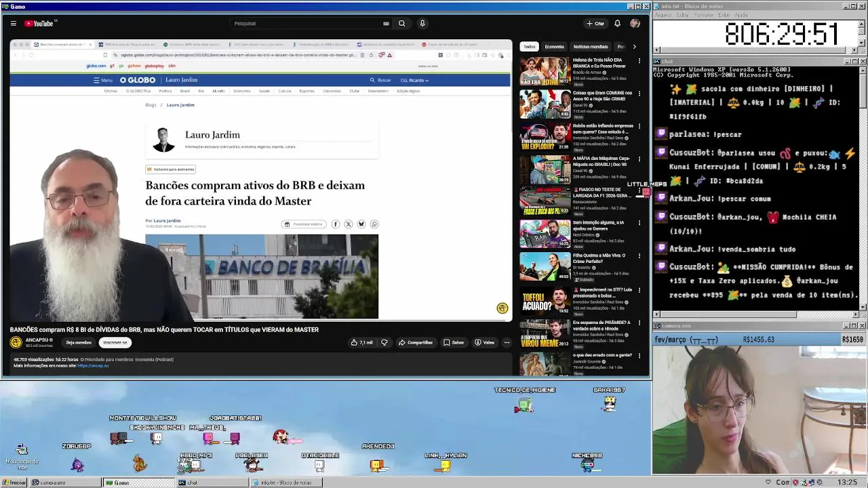Select the Notícias mundiais filter chip

coord(591,47)
